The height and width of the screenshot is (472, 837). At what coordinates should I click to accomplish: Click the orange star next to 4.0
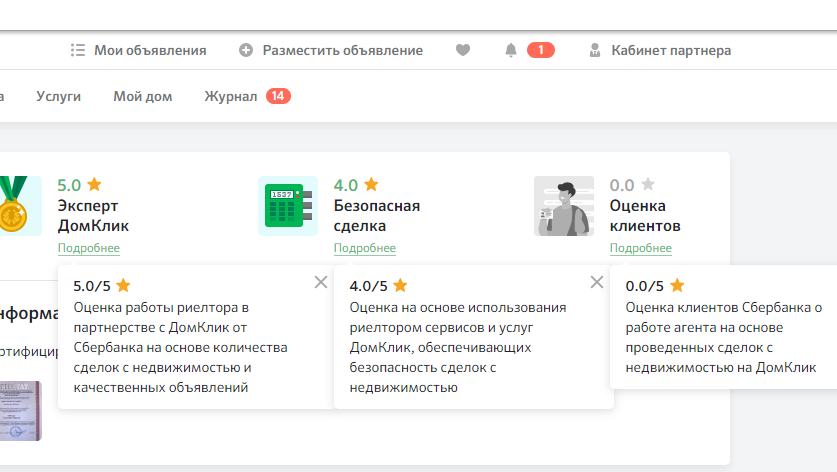point(371,184)
